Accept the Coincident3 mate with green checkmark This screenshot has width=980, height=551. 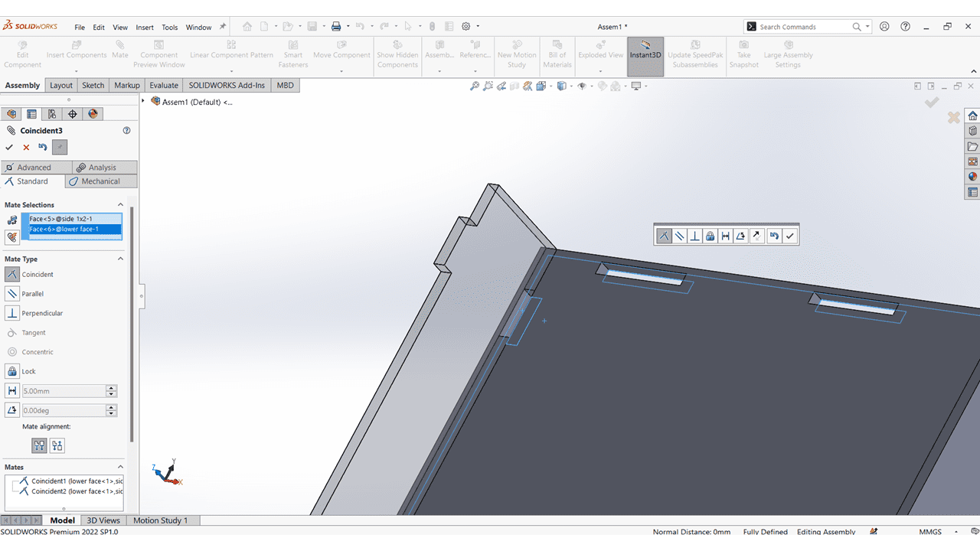pyautogui.click(x=9, y=148)
